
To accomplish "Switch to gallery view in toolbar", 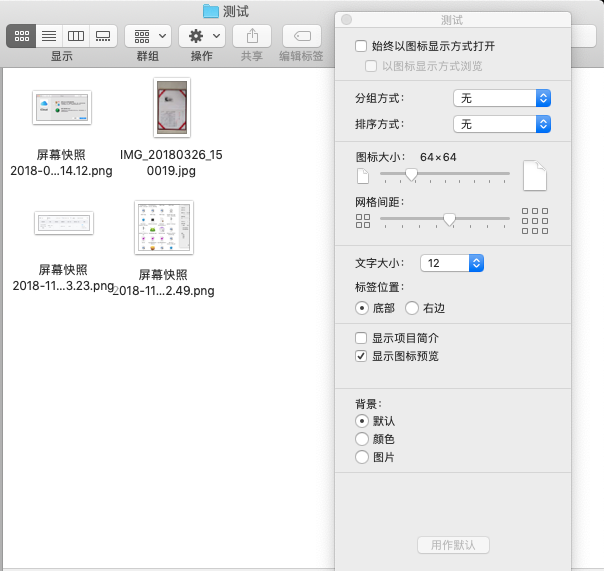I will (x=103, y=35).
